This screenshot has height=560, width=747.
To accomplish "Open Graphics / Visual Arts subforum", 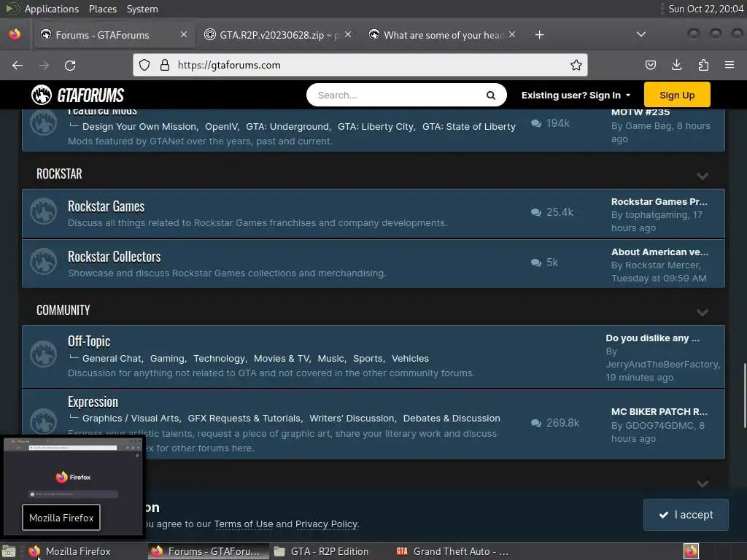I will pyautogui.click(x=131, y=418).
